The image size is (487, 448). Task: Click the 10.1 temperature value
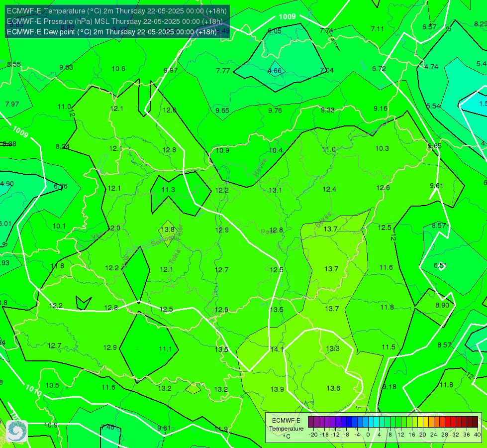59,226
